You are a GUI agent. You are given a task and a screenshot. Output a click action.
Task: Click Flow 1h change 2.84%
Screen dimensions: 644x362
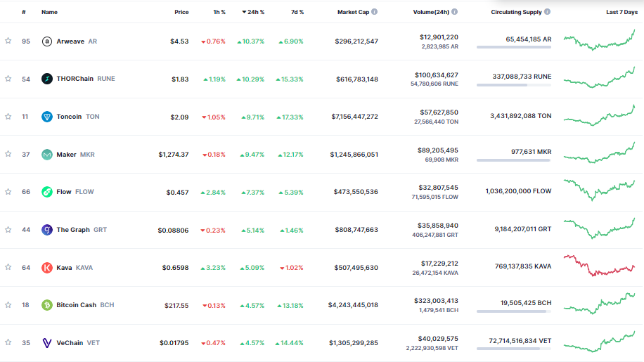pyautogui.click(x=213, y=193)
